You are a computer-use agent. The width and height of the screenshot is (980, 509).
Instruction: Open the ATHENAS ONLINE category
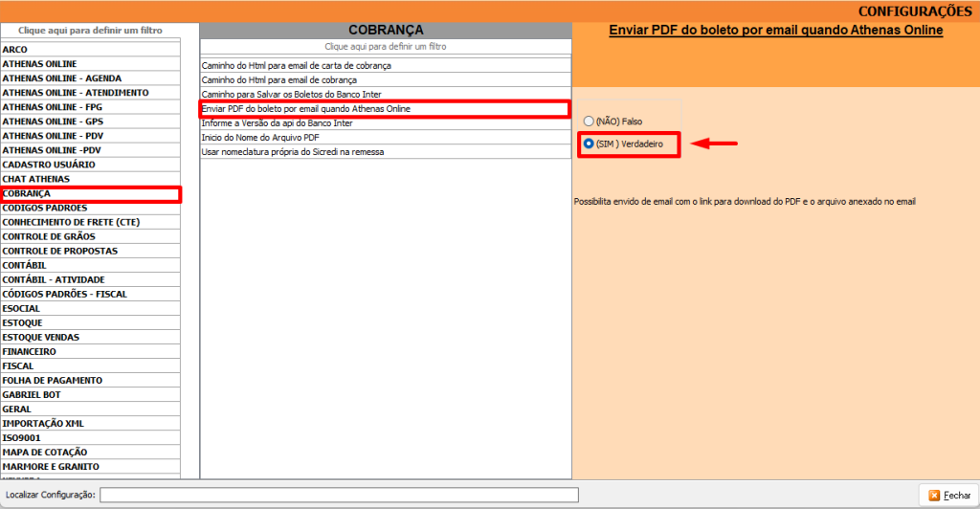coord(91,64)
